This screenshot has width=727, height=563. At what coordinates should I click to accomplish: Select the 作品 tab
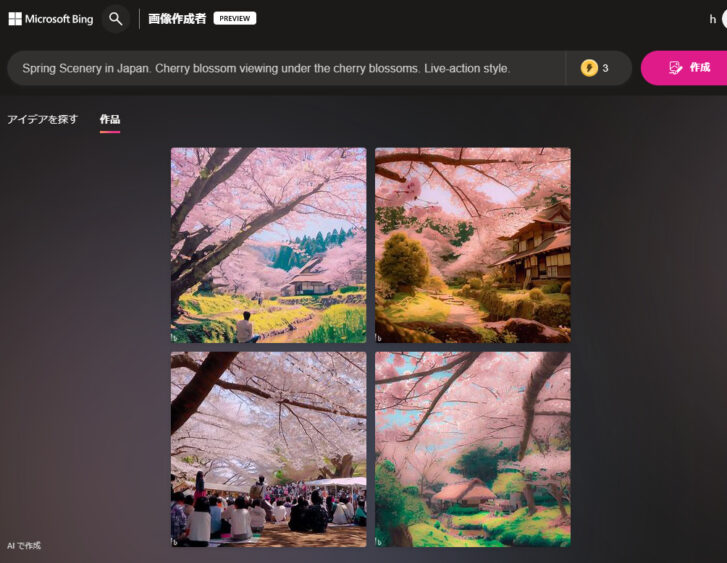coord(110,120)
